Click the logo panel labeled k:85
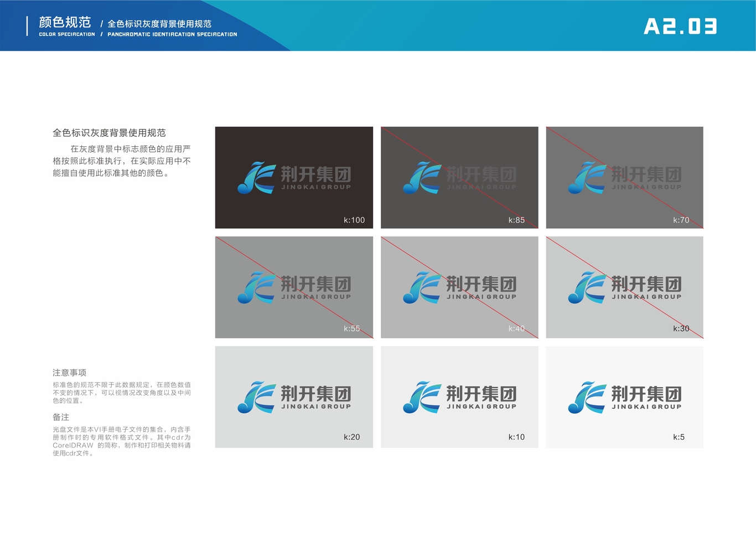The width and height of the screenshot is (756, 535). click(459, 177)
